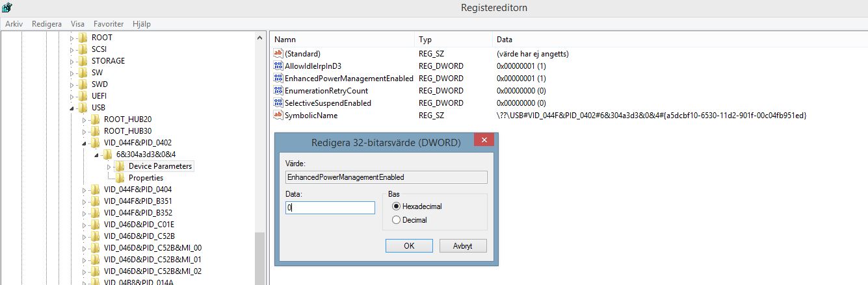Image resolution: width=868 pixels, height=285 pixels.
Task: Cancel the dialog with Avbryt
Action: click(464, 246)
